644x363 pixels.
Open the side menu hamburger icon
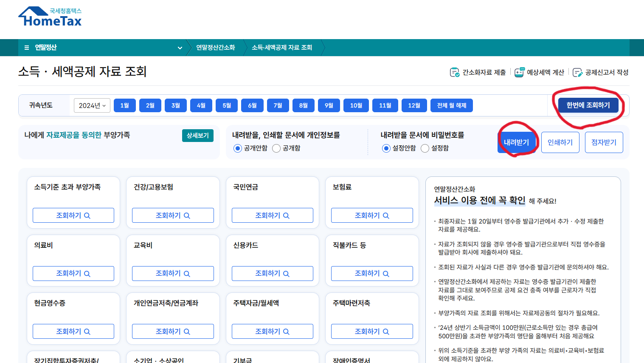pyautogui.click(x=26, y=48)
